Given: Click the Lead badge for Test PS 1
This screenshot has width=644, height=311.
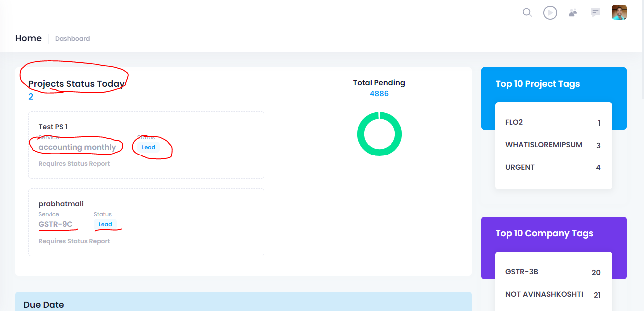Looking at the screenshot, I should click(x=148, y=147).
